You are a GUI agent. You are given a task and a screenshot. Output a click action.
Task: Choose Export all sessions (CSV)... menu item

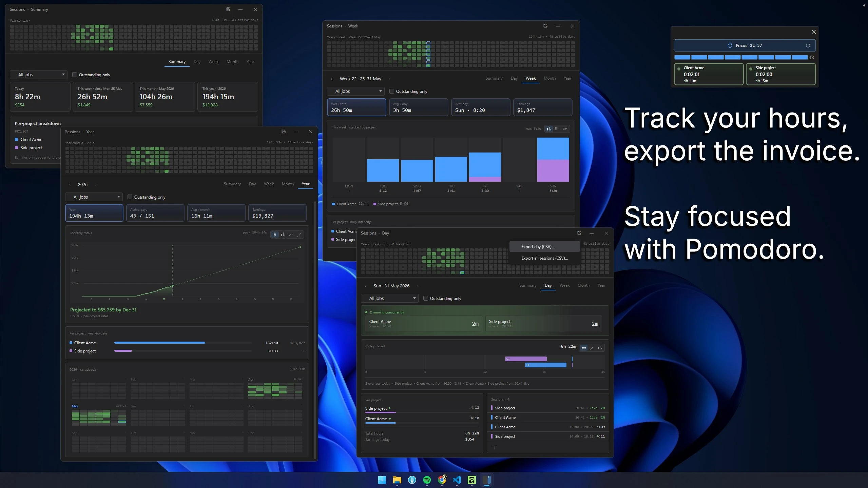(x=544, y=258)
